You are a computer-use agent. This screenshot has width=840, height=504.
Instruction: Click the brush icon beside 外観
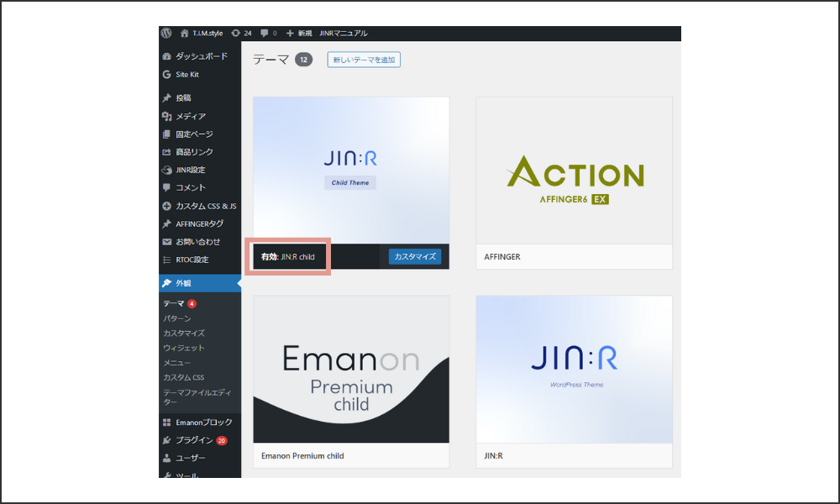[166, 283]
